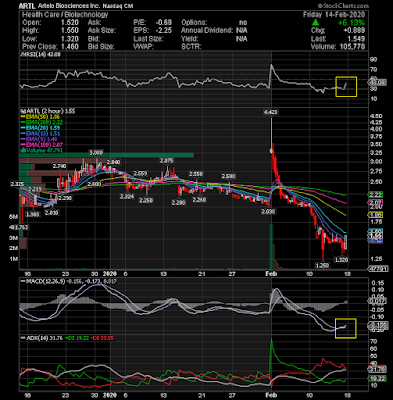Click the ARTL ticker symbol in the header
The image size is (393, 400).
click(x=26, y=6)
